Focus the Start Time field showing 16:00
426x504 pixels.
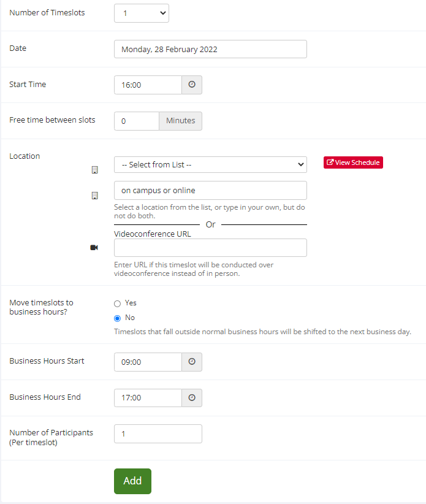(148, 85)
